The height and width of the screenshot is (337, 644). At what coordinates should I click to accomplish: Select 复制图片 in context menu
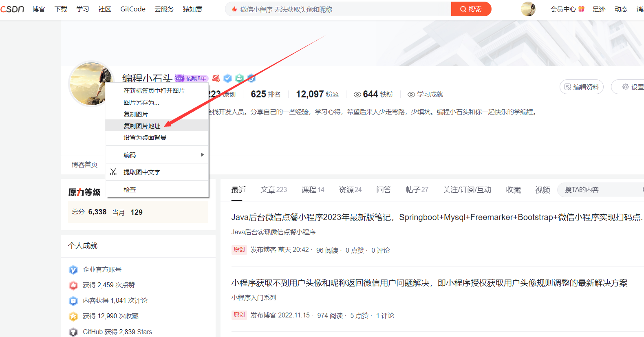point(157,114)
